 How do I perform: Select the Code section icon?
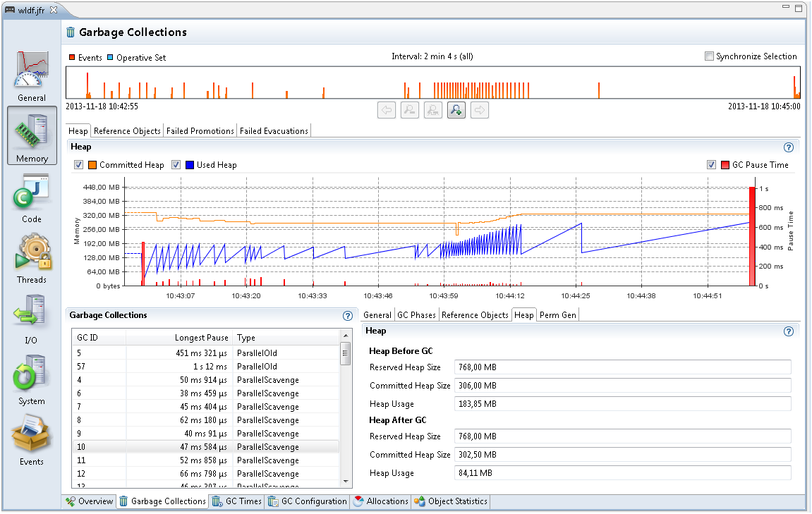(32, 197)
